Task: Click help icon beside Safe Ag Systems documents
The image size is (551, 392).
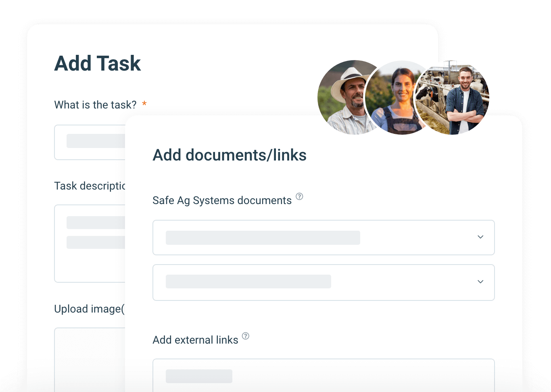Action: (299, 196)
